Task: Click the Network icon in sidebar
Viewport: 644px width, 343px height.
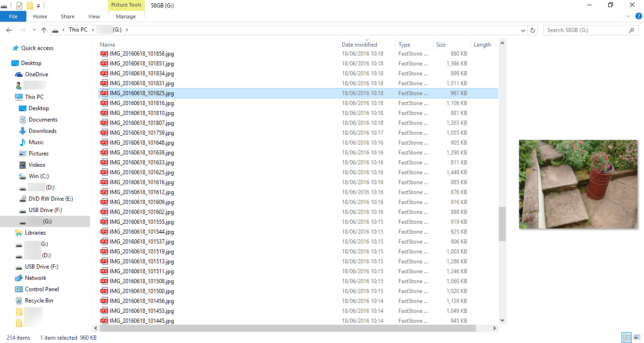Action: (19, 278)
